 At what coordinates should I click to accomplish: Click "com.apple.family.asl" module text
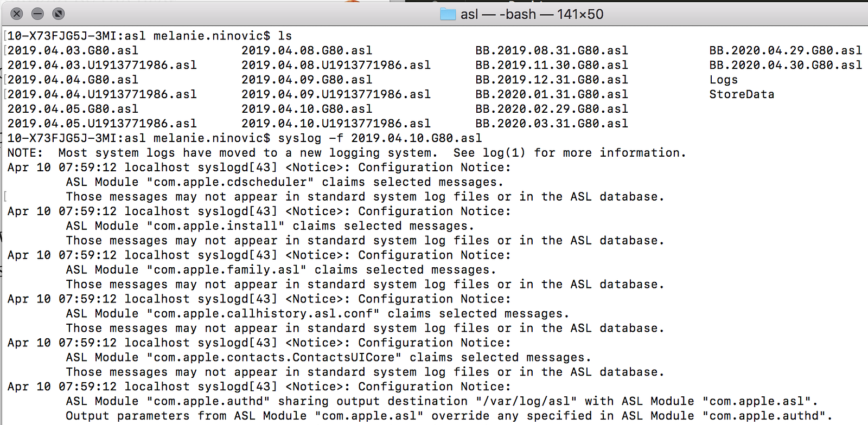click(226, 270)
